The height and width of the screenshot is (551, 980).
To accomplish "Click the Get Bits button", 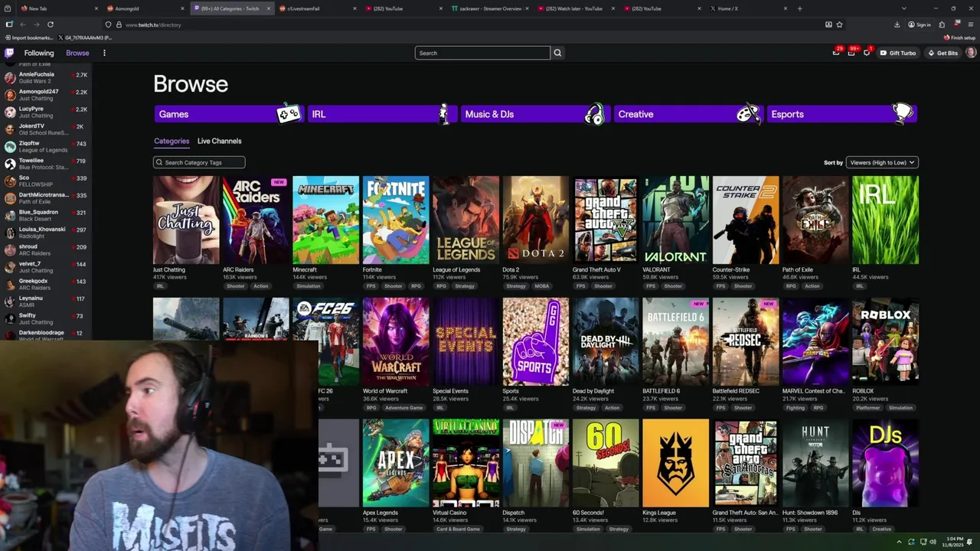I will click(942, 53).
